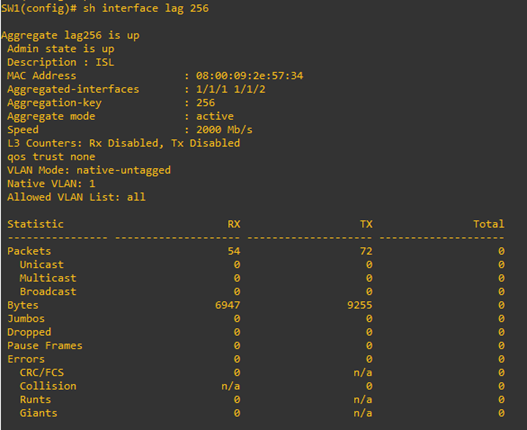Click the 'qos trust none' line

tap(51, 157)
